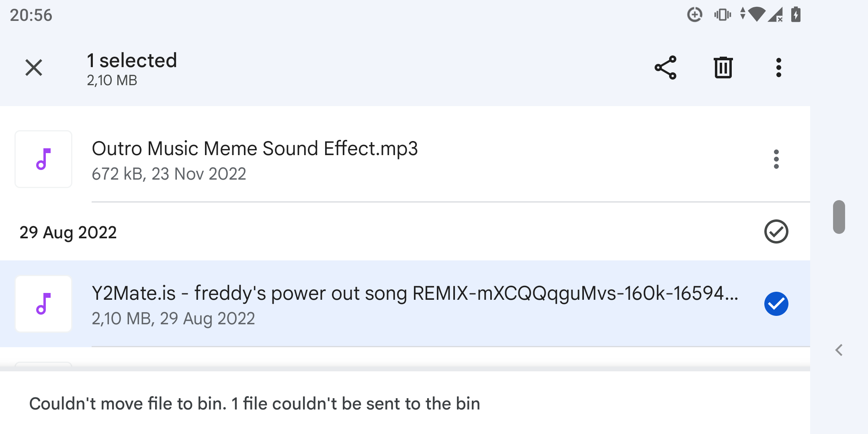Tap the share icon in toolbar
Viewport: 868px width, 434px height.
click(665, 68)
